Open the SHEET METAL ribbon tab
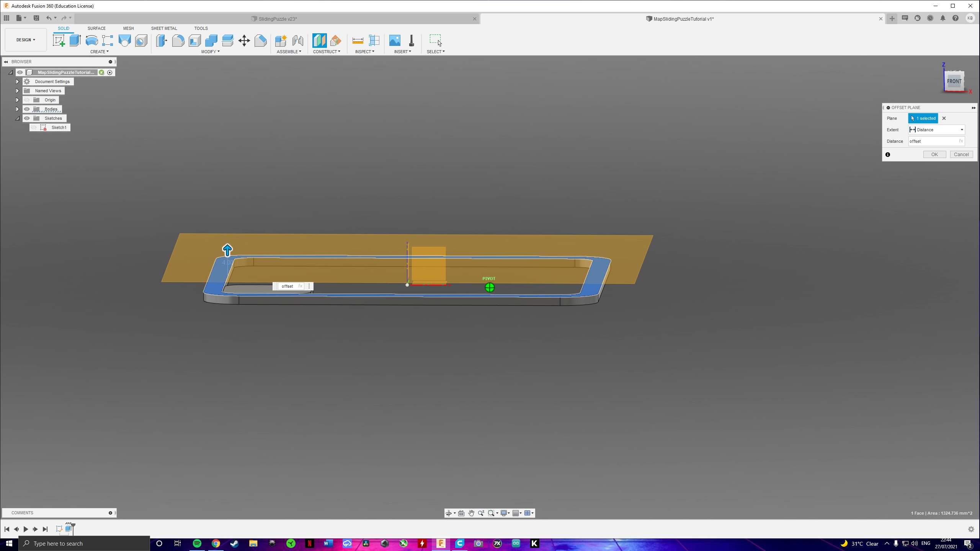This screenshot has height=551, width=980. click(164, 28)
